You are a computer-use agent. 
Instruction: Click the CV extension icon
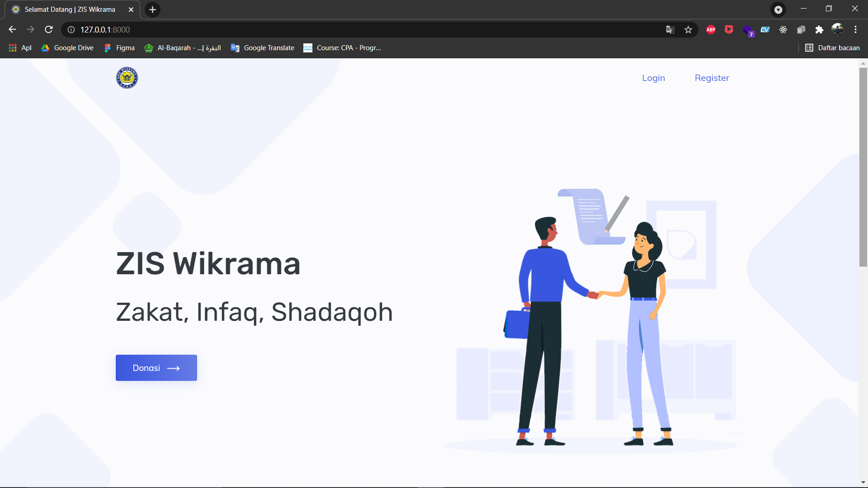coord(765,30)
